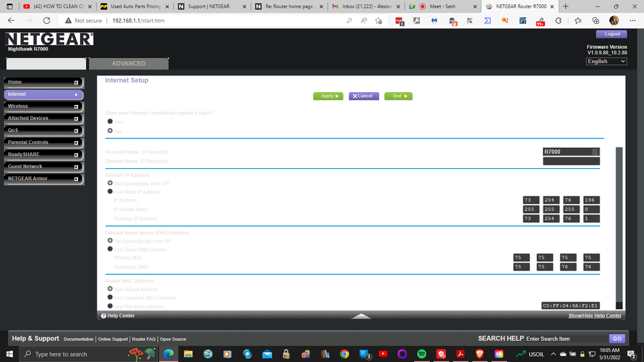Click the green Test button
This screenshot has width=644, height=362.
tap(398, 96)
